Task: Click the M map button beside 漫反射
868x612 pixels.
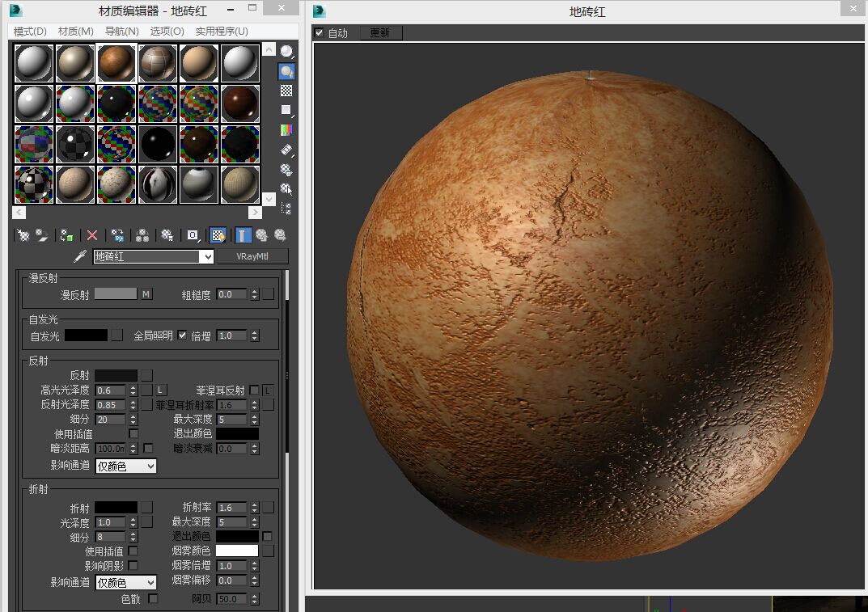Action: coord(146,294)
